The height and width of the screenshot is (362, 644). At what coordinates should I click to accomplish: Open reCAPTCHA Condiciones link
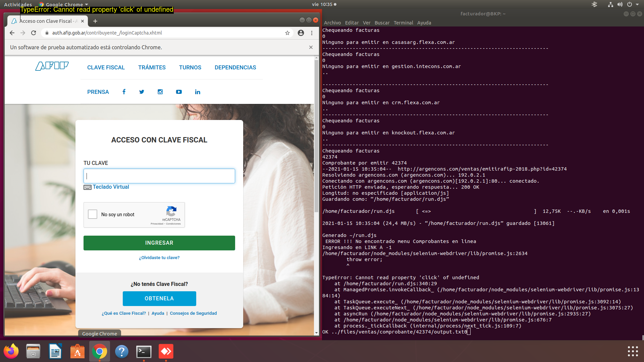tap(173, 224)
